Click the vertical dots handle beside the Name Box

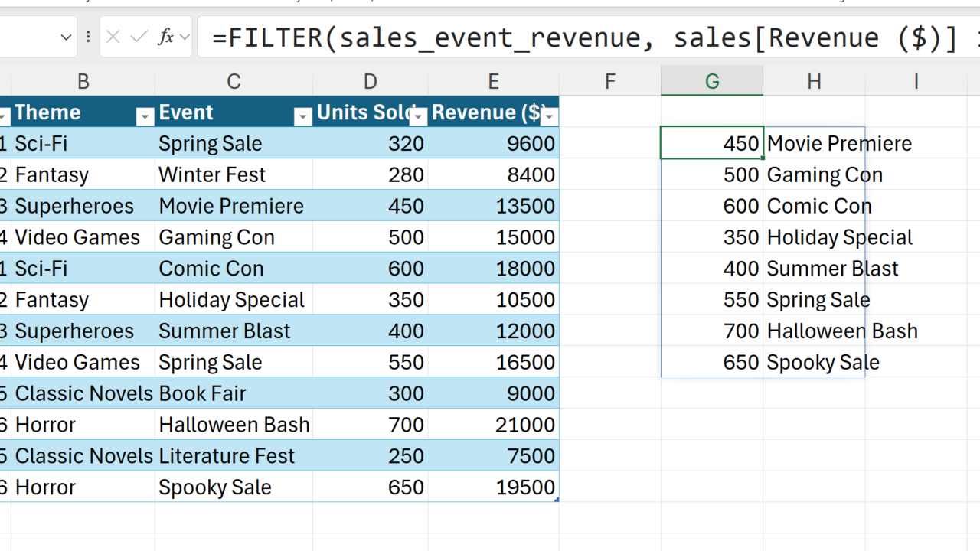89,37
